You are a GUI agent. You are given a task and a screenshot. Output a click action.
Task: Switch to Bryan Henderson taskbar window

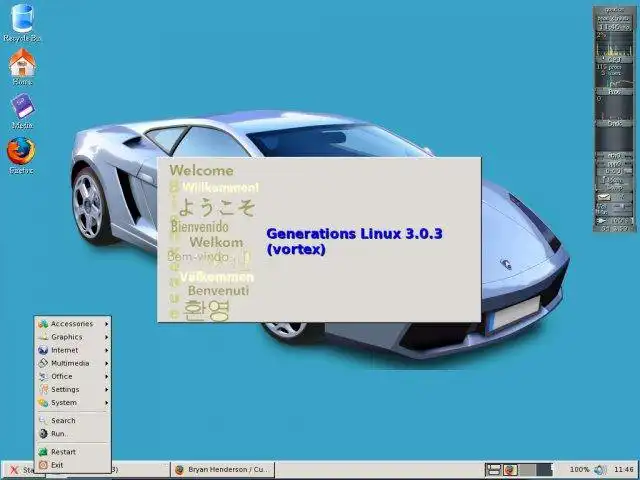click(222, 470)
